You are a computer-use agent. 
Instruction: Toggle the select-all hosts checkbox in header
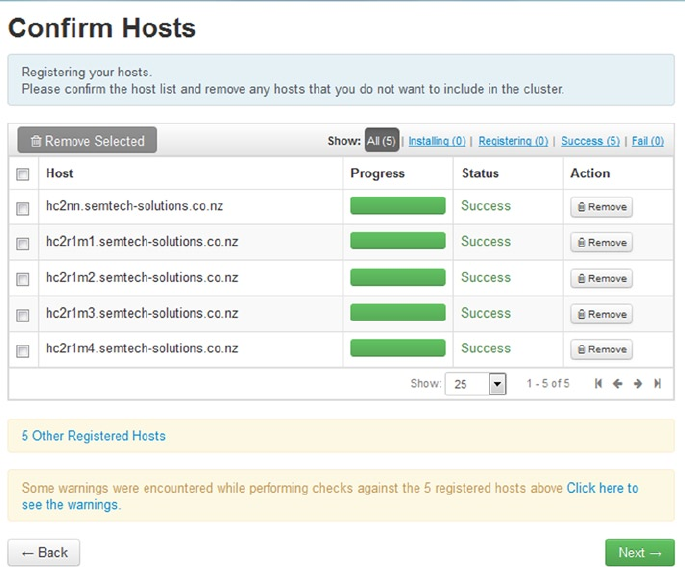click(x=23, y=174)
